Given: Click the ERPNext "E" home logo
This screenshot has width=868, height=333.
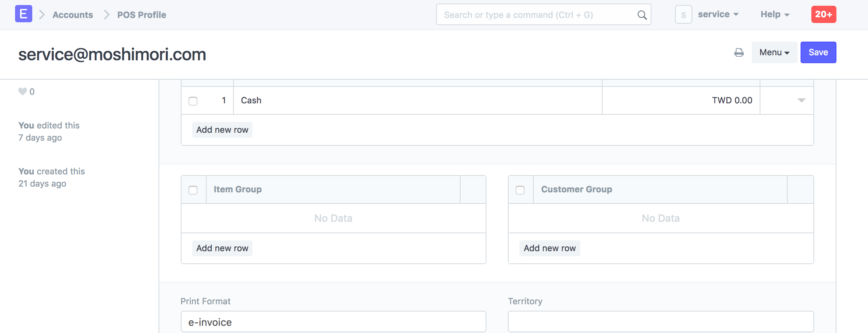Looking at the screenshot, I should [x=24, y=14].
